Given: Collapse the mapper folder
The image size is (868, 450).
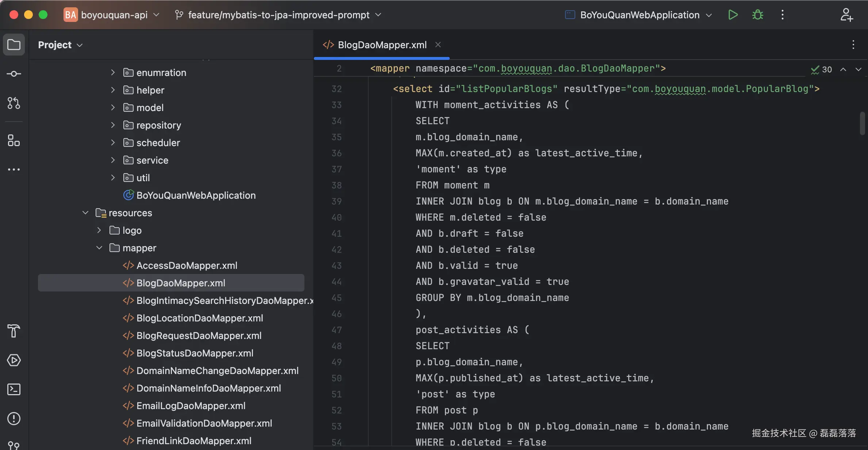Looking at the screenshot, I should pos(99,248).
